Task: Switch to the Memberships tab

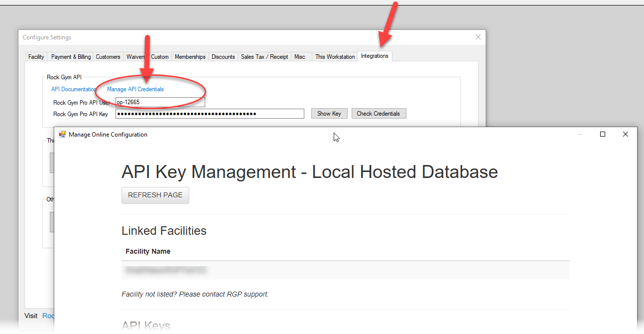Action: 190,57
